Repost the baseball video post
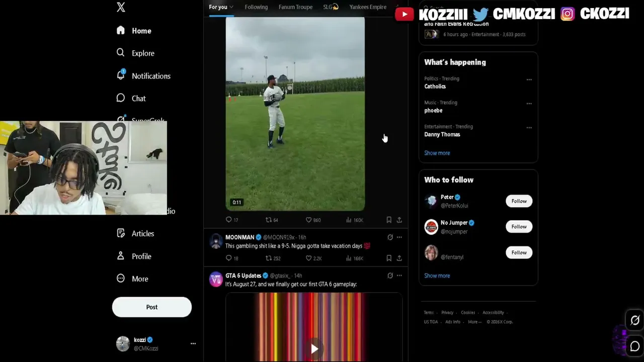This screenshot has width=644, height=362. (272, 220)
